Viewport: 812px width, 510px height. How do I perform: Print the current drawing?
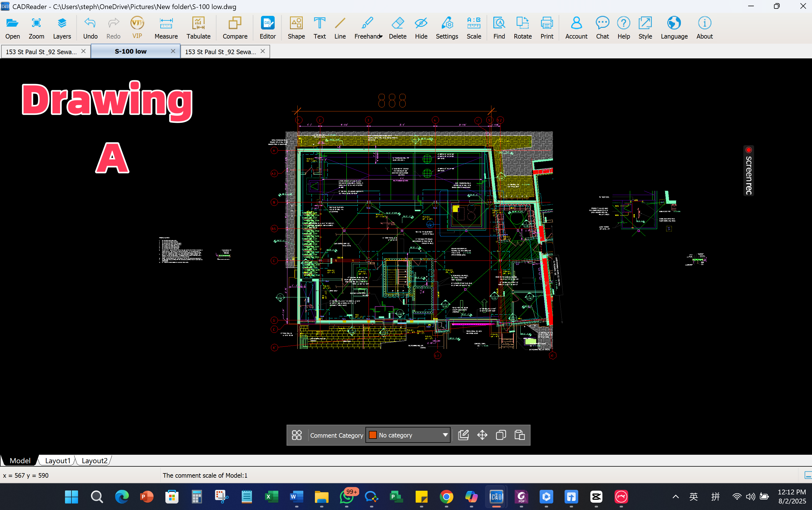point(547,28)
